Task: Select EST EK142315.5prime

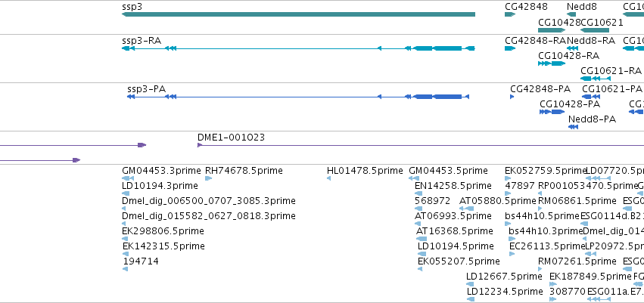Action: click(x=164, y=246)
